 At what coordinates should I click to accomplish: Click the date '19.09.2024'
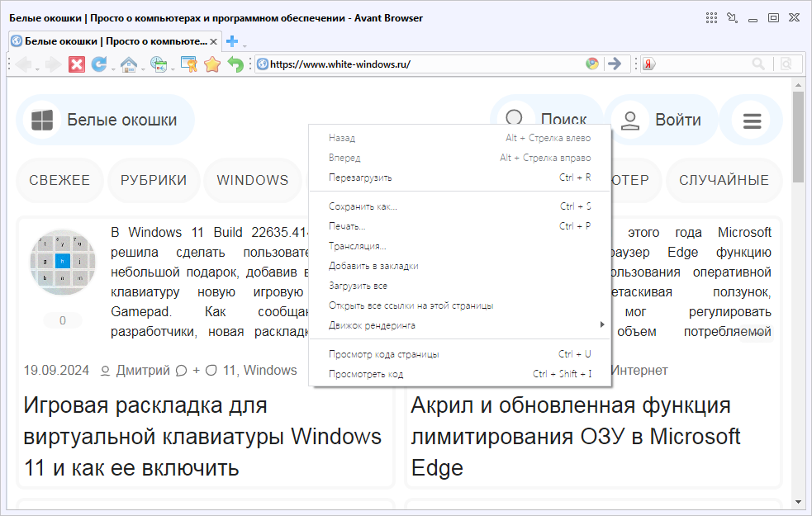coord(56,371)
